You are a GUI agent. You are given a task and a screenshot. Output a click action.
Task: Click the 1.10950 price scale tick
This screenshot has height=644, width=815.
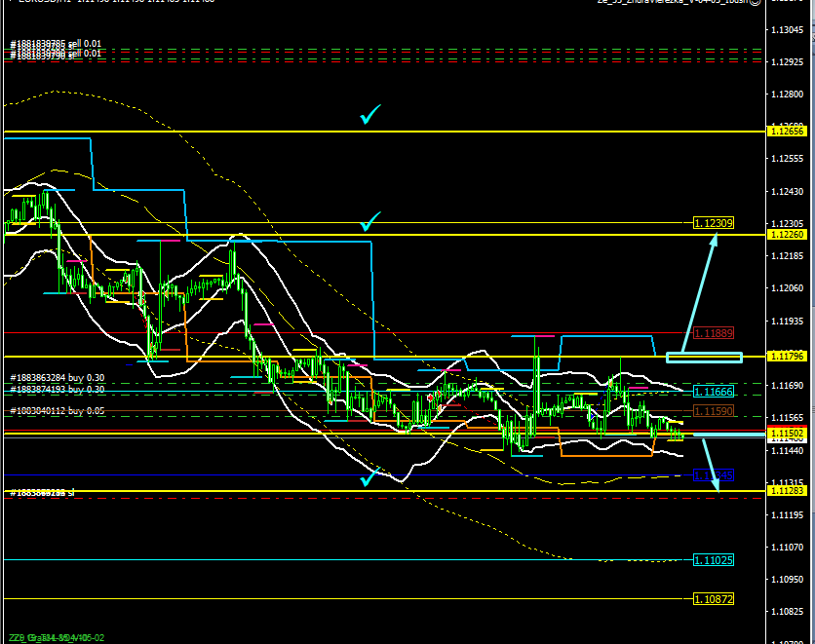787,580
